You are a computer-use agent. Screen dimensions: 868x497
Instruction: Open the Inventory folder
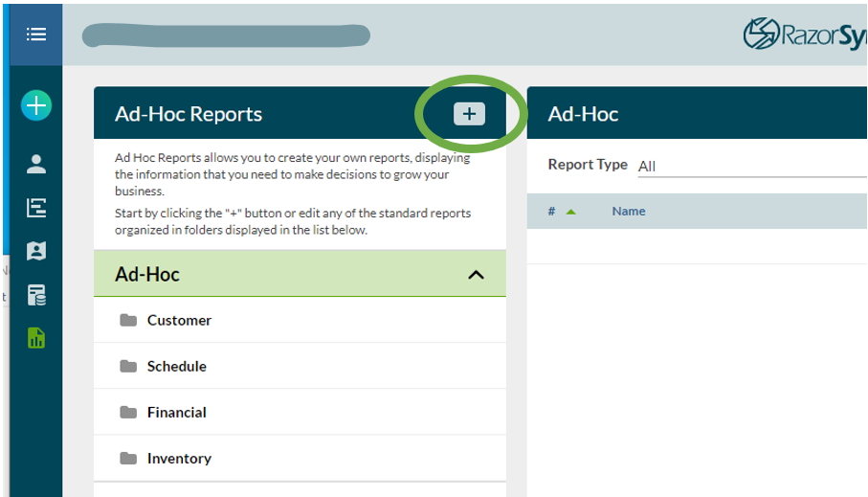pos(300,458)
